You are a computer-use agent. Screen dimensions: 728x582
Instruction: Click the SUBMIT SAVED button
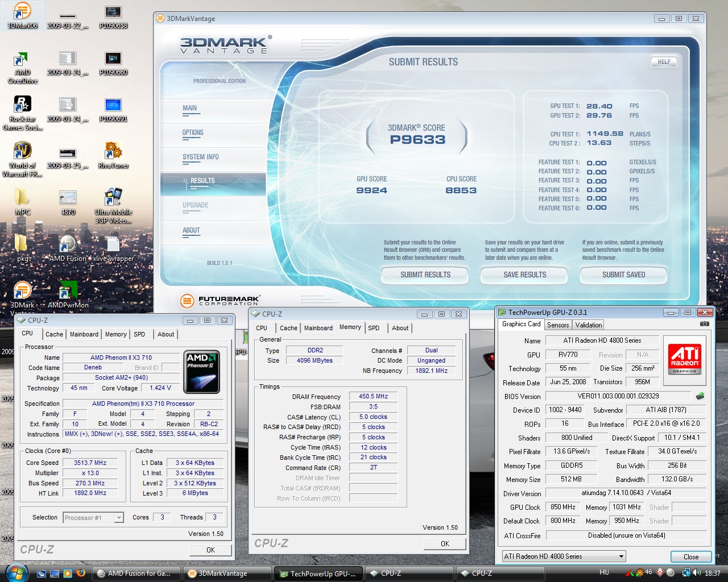(x=623, y=275)
